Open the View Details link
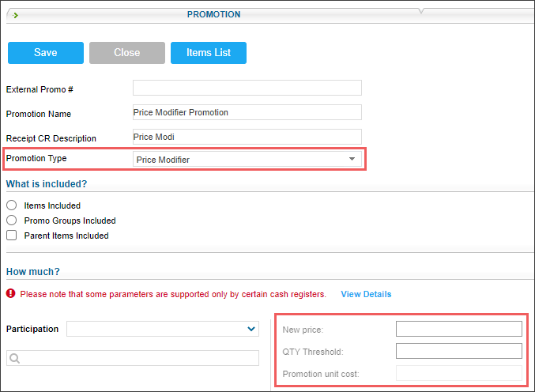 366,294
